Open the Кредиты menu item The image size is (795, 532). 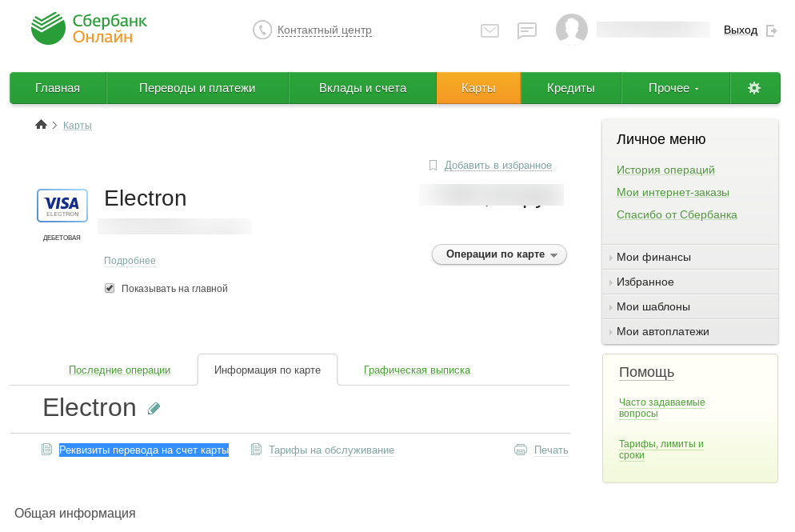(571, 88)
